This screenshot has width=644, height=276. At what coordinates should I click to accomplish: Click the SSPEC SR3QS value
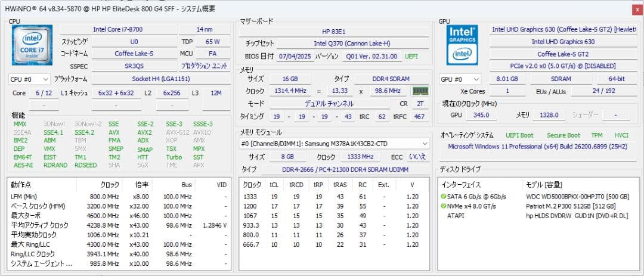134,66
